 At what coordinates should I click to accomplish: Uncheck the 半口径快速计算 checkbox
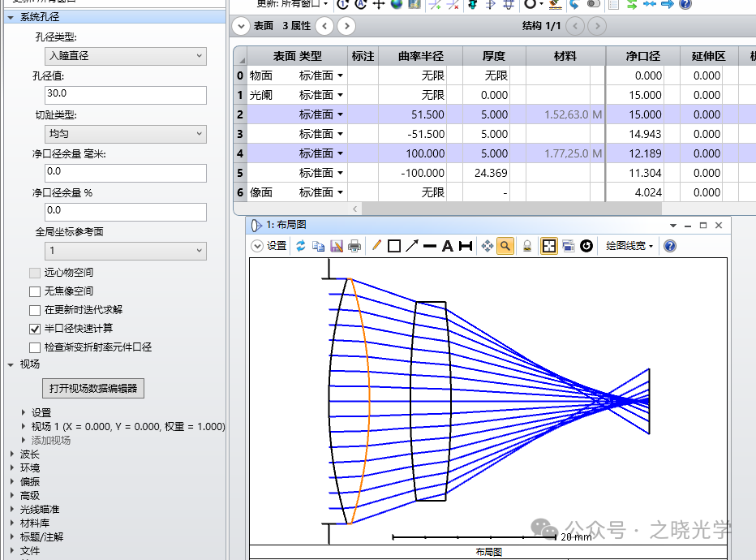pyautogui.click(x=35, y=329)
